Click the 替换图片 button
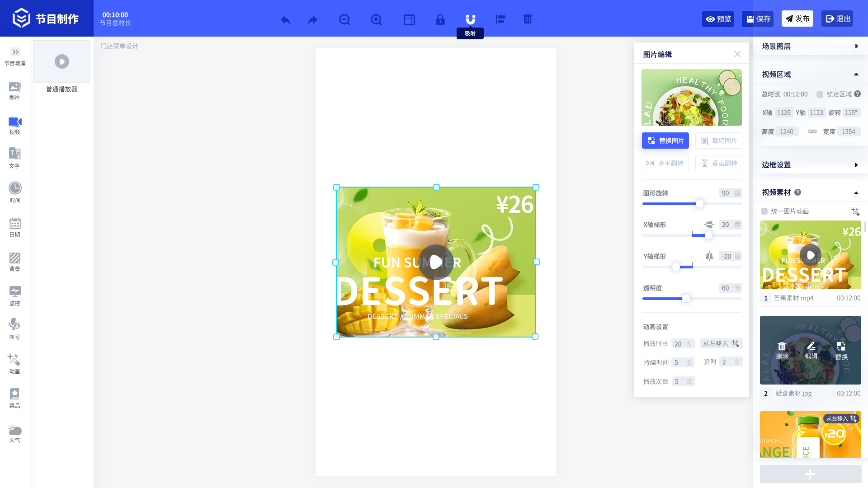 coord(665,141)
